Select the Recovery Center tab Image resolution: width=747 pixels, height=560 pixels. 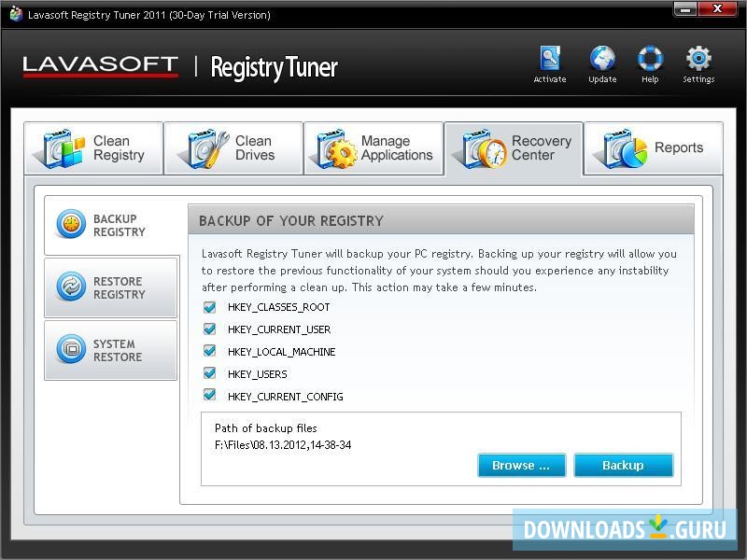tap(514, 149)
